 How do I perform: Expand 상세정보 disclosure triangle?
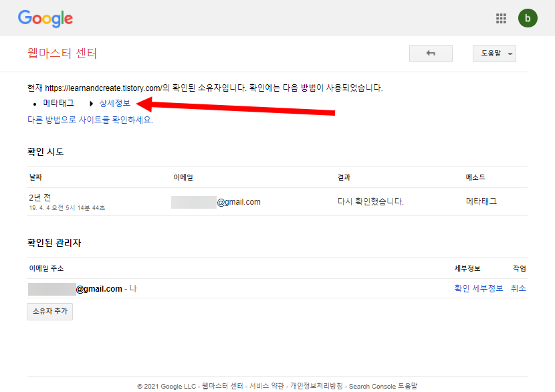coord(92,104)
